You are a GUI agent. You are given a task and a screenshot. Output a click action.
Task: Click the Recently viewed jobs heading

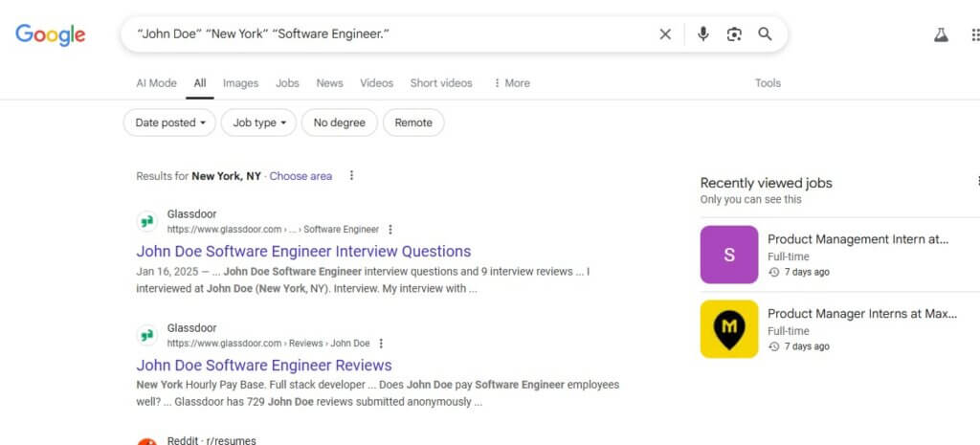click(767, 183)
